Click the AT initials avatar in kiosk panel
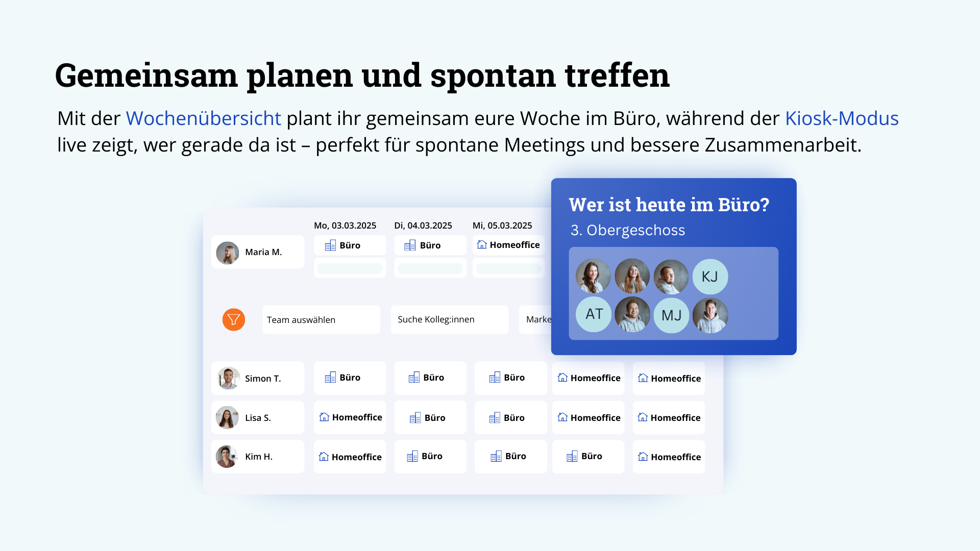Image resolution: width=980 pixels, height=551 pixels. 594,314
